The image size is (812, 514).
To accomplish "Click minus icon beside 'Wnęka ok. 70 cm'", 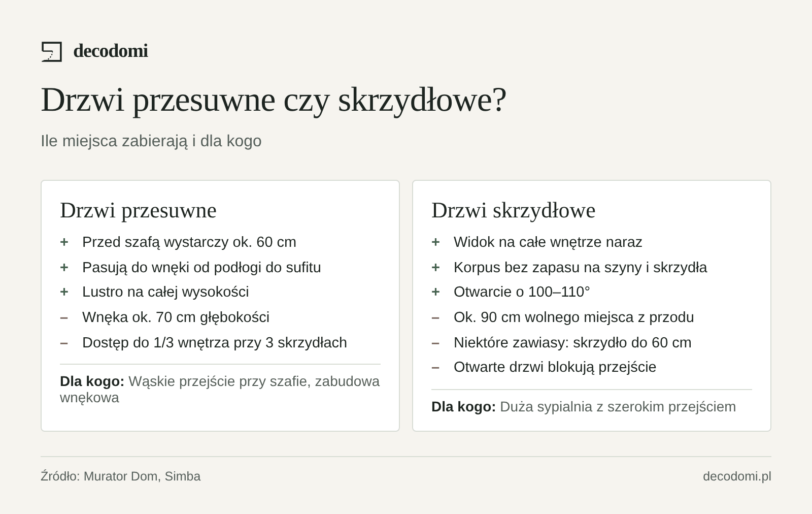I will coord(64,317).
